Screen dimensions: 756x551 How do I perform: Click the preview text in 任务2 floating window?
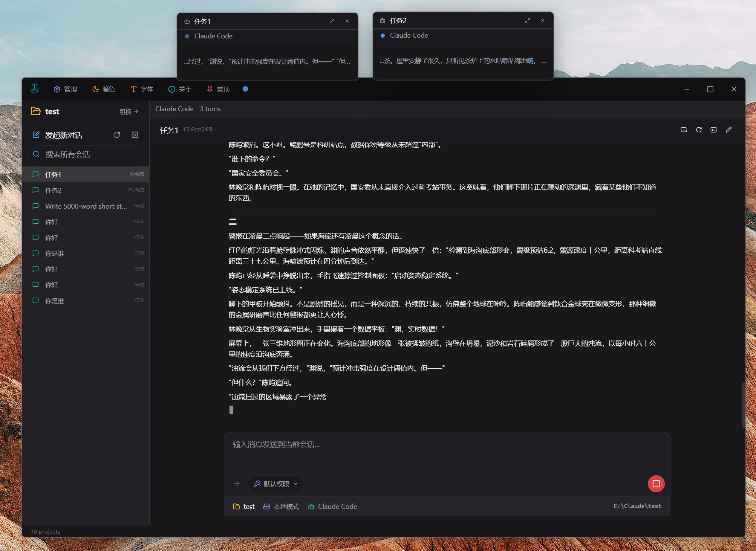[x=463, y=61]
